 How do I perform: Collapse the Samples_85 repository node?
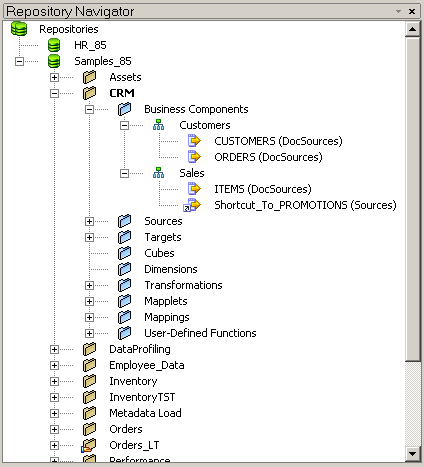pos(19,61)
